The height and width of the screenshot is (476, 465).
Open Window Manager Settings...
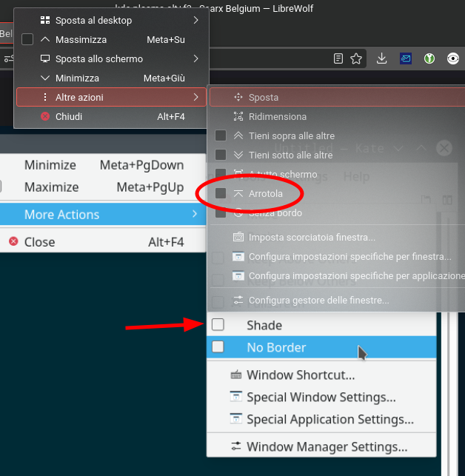pos(321,446)
